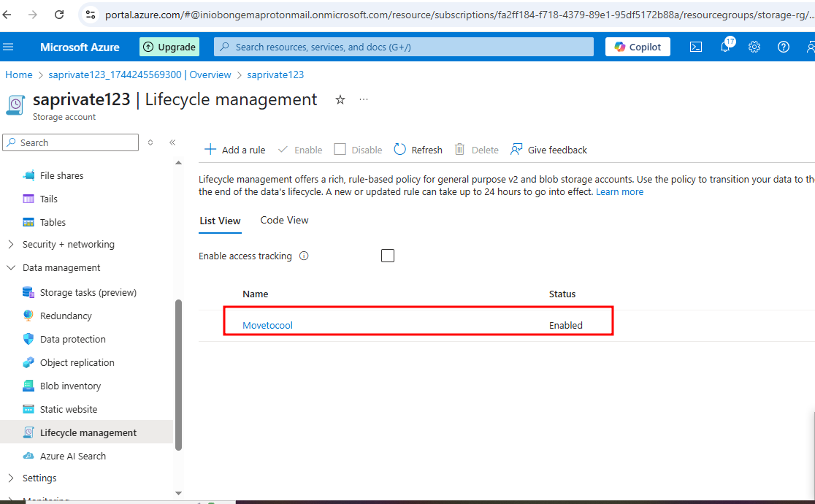Click the sidebar scroll down arrow
Screen dimensions: 815x504
coord(178,493)
